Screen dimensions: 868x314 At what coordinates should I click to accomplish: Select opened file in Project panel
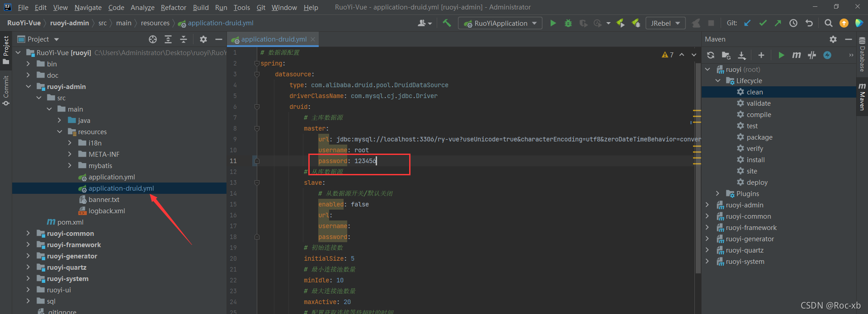[x=153, y=39]
